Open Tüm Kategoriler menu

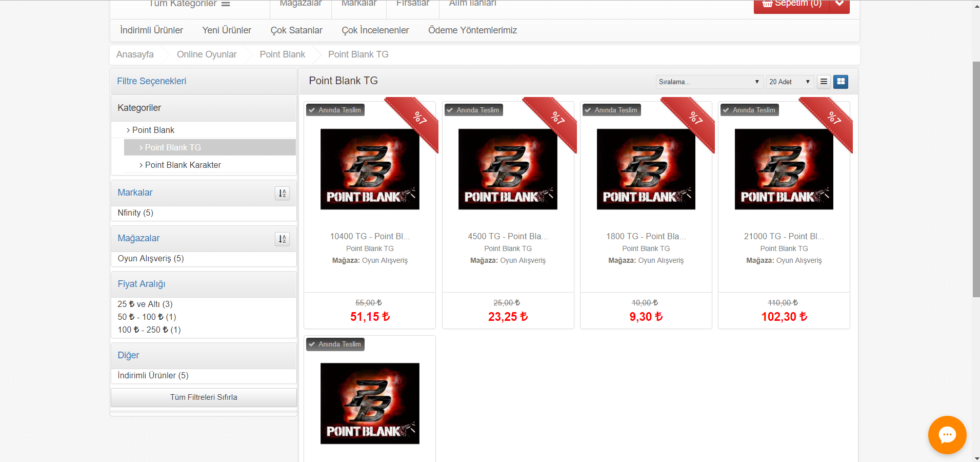point(190,4)
